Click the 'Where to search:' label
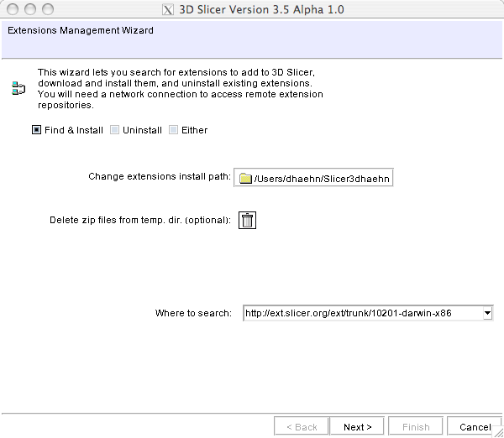The height and width of the screenshot is (438, 504). coord(192,313)
